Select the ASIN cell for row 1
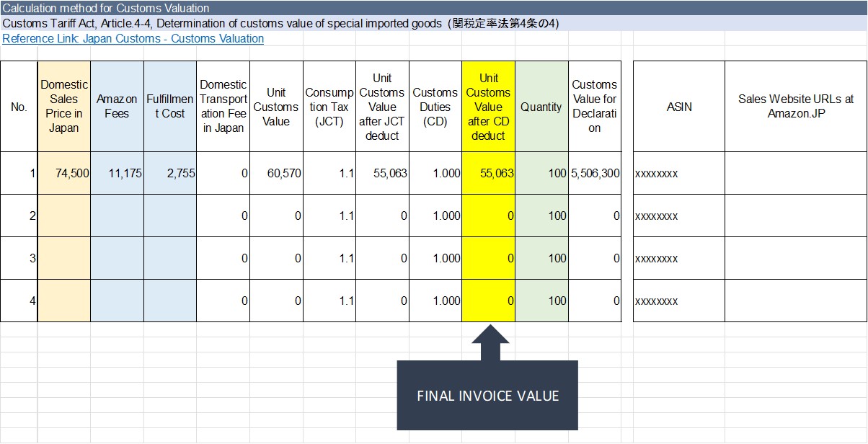The image size is (868, 444). (678, 174)
